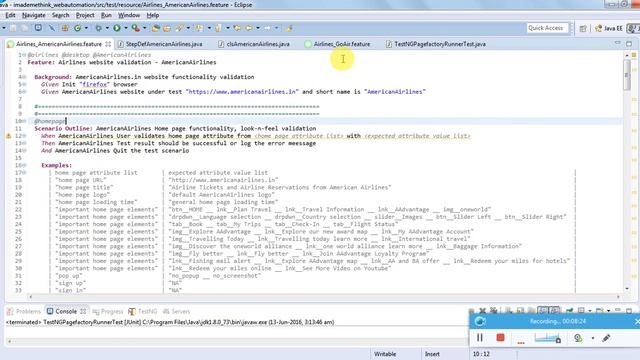Open dropdown next to Debug icon
This screenshot has height=360, width=640.
[x=107, y=28]
